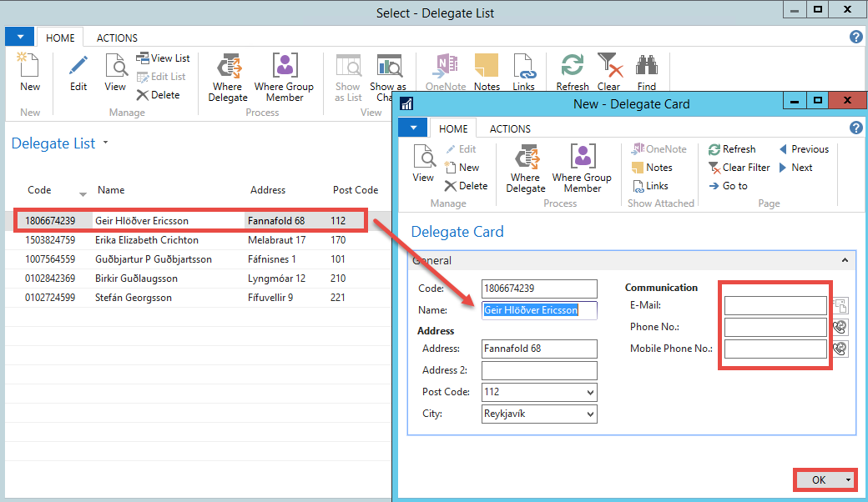Viewport: 868px width, 502px height.
Task: Click phone dial icon next to Phone No.
Action: (840, 327)
